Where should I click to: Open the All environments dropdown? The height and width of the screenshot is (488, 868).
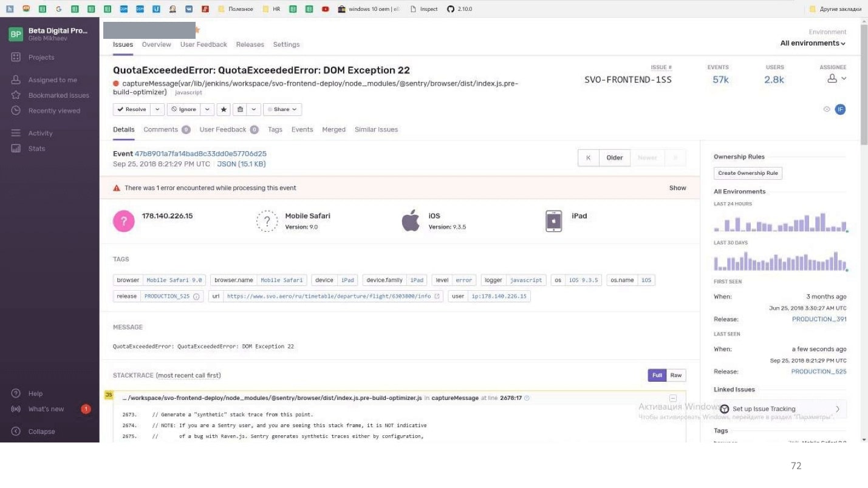tap(813, 43)
